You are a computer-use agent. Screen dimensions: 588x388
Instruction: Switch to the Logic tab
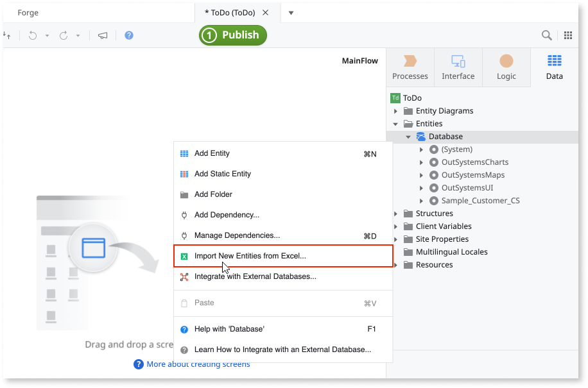pos(506,67)
